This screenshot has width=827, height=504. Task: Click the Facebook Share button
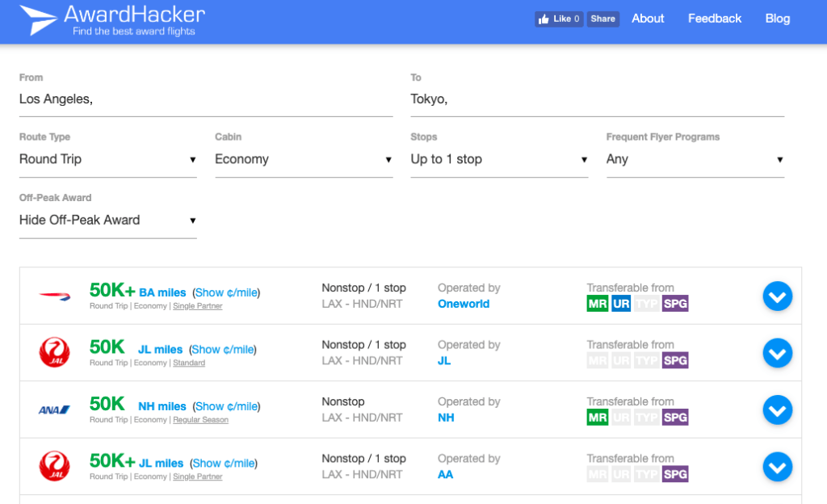tap(602, 19)
